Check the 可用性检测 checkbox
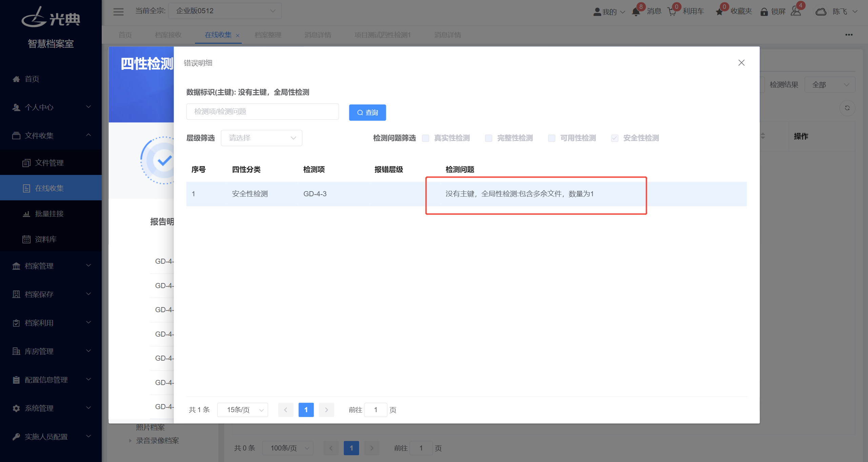 [552, 138]
